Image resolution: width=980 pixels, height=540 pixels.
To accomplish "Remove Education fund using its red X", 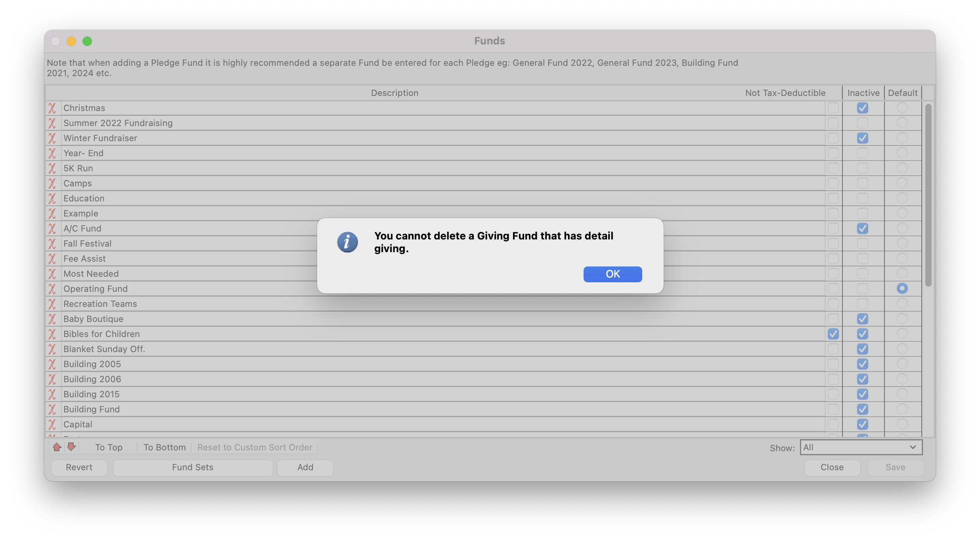I will click(x=52, y=199).
